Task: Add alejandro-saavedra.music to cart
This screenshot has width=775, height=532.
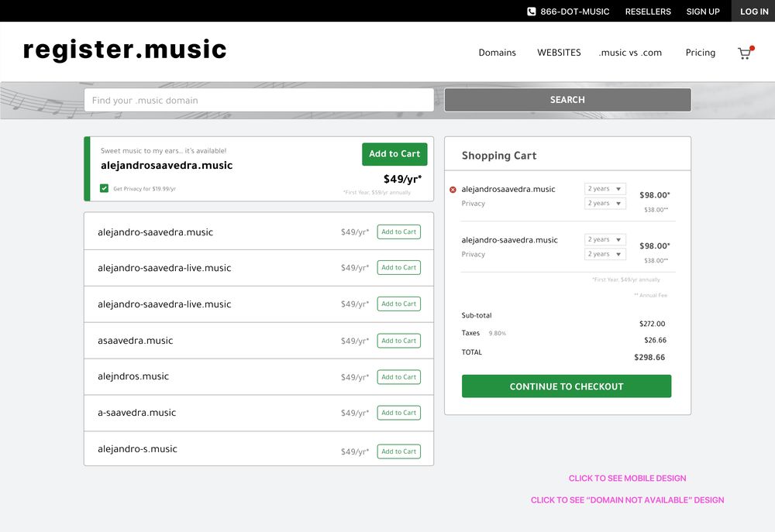Action: (x=399, y=232)
